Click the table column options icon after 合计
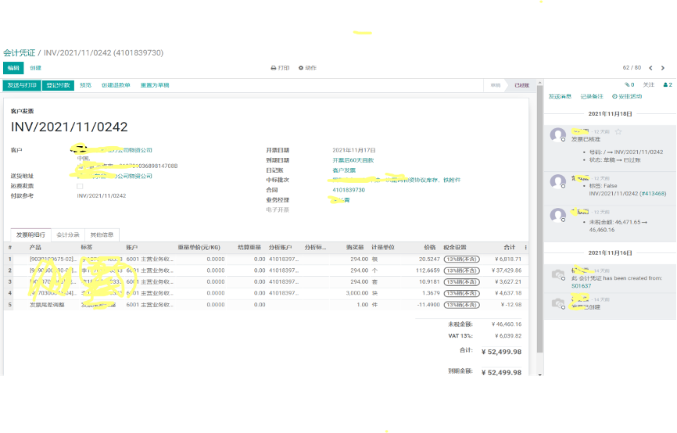This screenshot has height=433, width=677. [x=525, y=247]
